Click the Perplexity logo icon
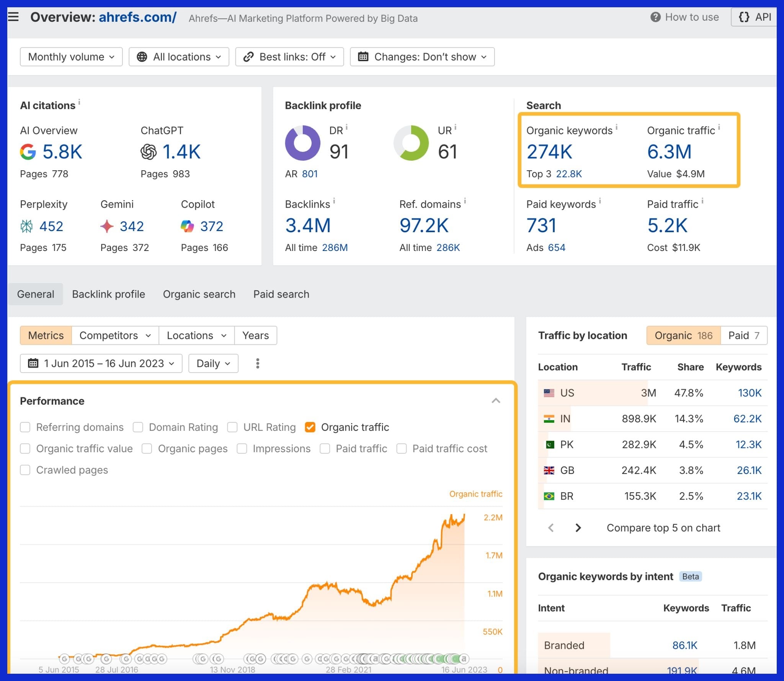 [x=26, y=226]
